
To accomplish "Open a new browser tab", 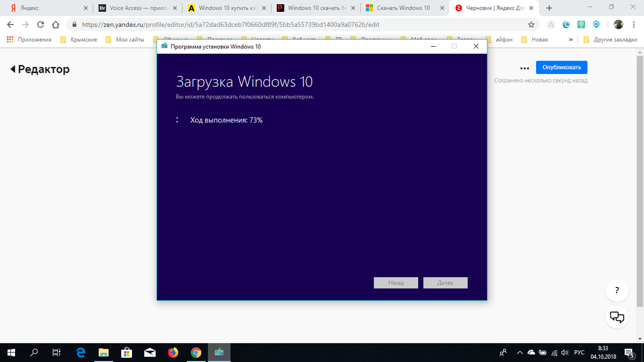I will 549,8.
